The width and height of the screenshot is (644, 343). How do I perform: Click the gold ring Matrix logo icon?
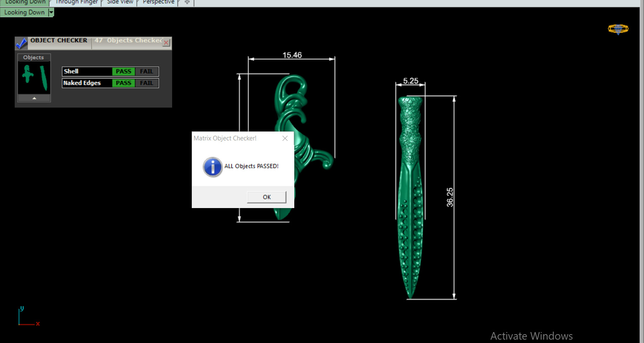618,29
